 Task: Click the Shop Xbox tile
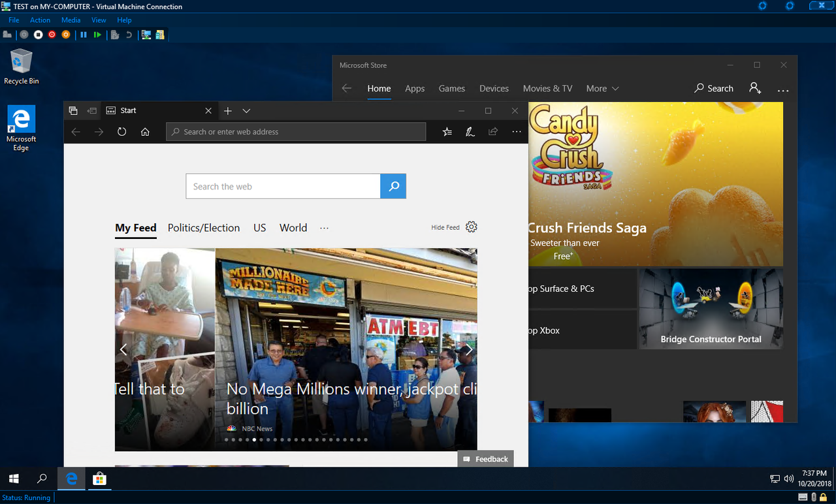click(x=582, y=330)
